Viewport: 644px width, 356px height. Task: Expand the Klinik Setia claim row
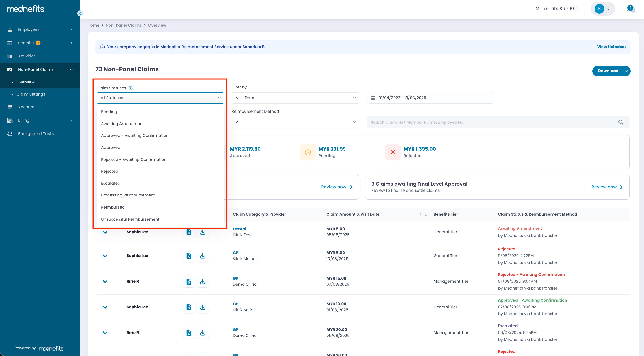coord(105,307)
